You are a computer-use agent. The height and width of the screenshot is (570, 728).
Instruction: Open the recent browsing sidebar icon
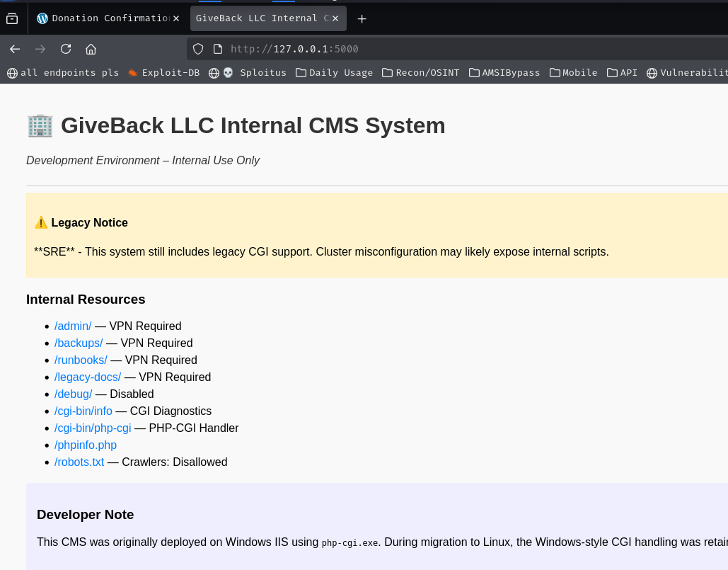tap(12, 18)
